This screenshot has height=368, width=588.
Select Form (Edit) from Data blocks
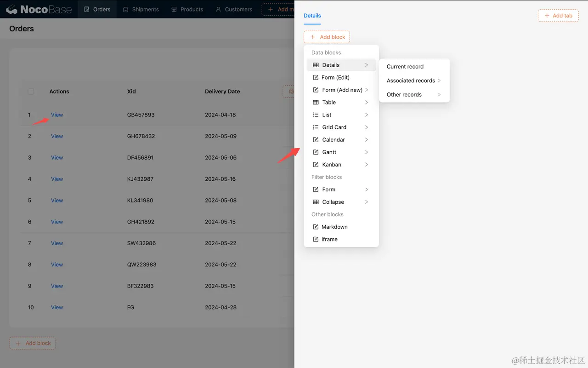click(341, 78)
